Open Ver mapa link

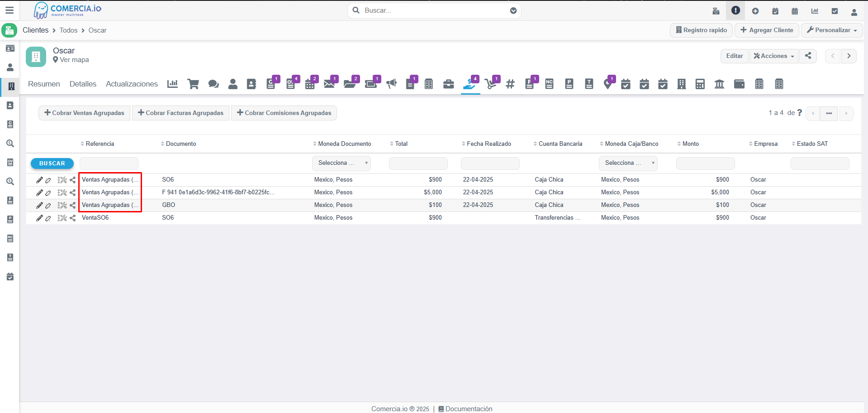71,60
